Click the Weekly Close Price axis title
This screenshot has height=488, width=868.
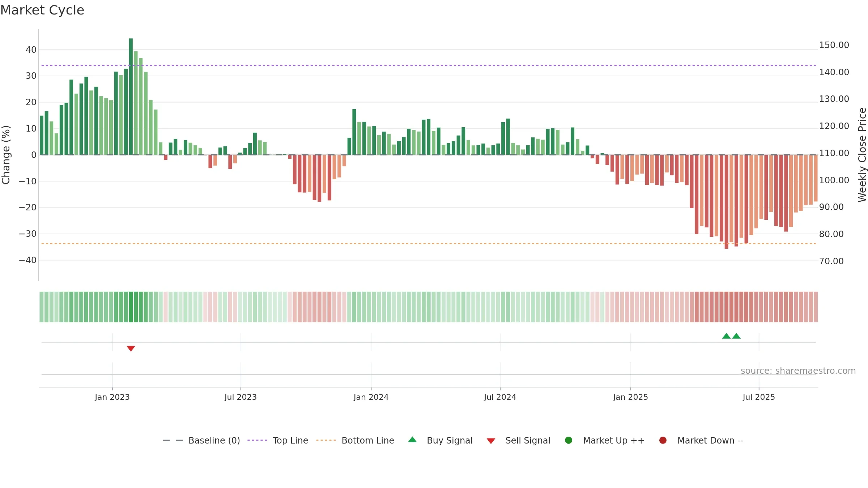click(x=862, y=155)
